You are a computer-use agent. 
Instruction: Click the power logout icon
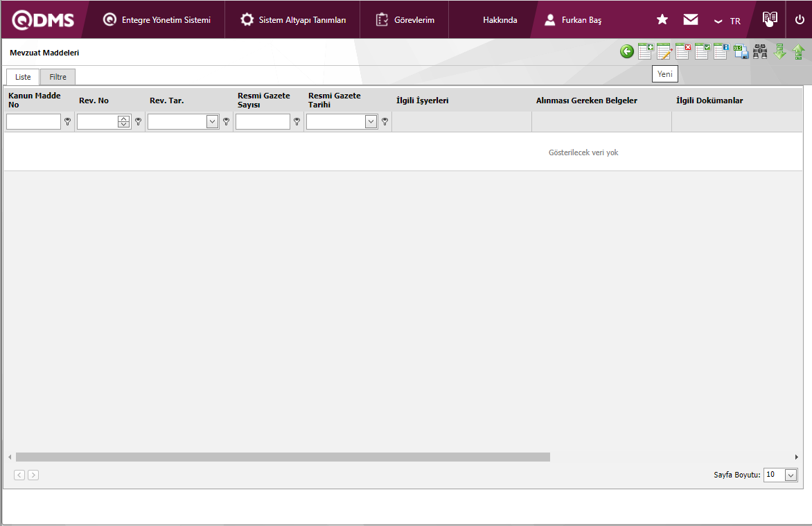tap(800, 19)
